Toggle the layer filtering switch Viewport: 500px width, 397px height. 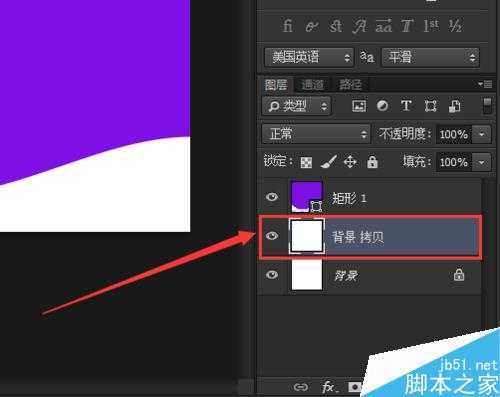487,105
